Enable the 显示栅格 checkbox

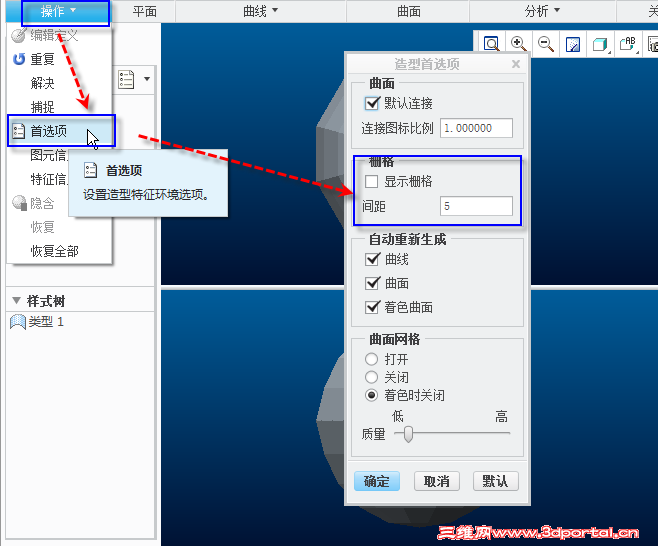pos(371,182)
